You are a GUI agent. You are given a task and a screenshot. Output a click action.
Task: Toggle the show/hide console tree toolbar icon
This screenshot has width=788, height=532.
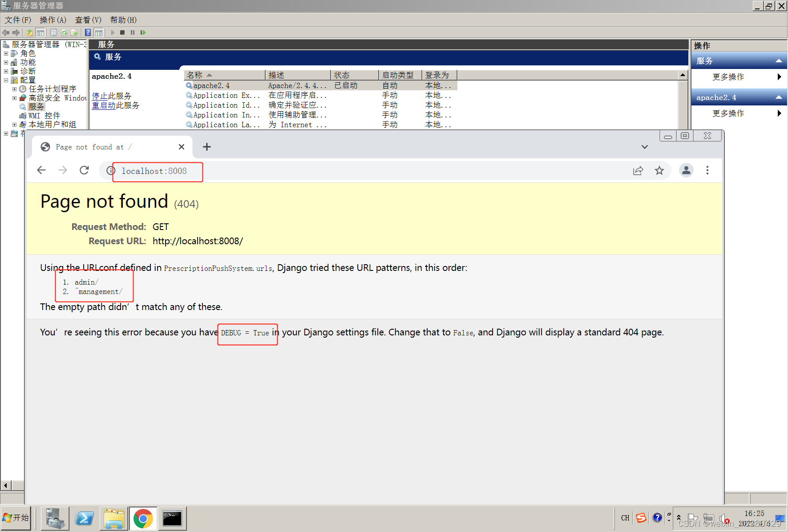[40, 32]
